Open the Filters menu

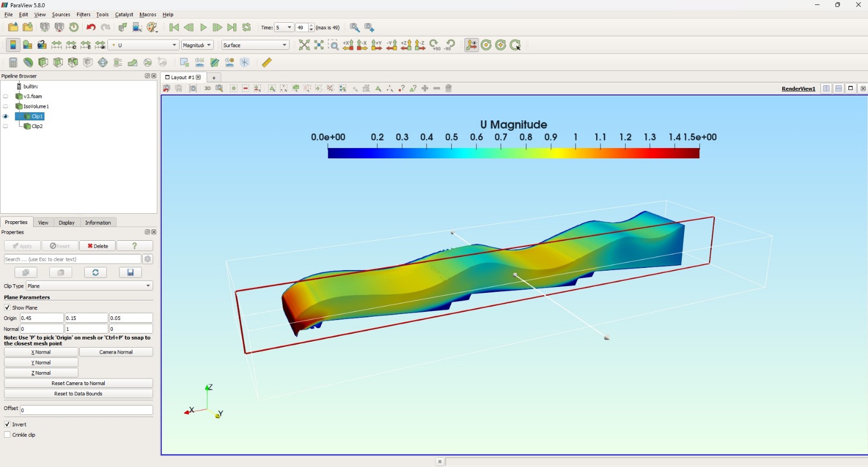pyautogui.click(x=84, y=15)
